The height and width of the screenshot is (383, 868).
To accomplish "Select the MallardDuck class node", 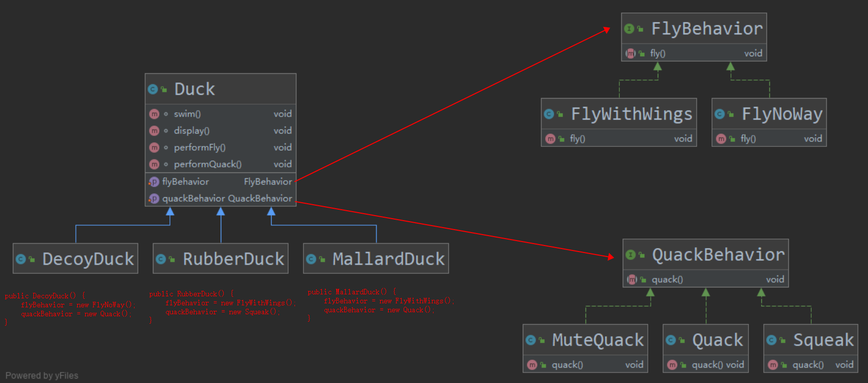I will tap(376, 258).
